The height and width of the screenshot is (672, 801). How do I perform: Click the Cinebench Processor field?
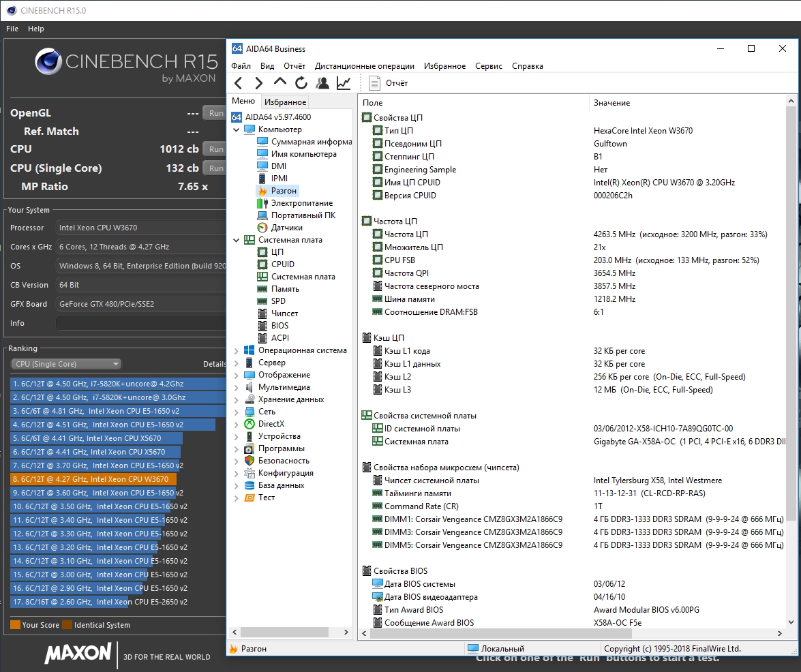[140, 227]
